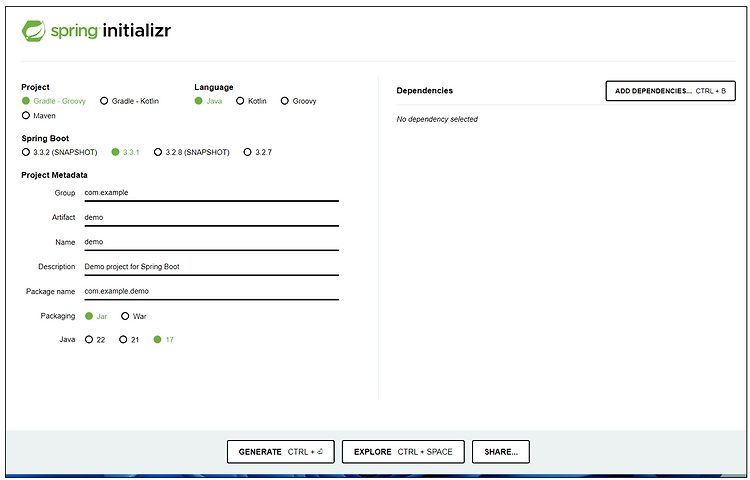Select Spring Boot version 3.3.1
This screenshot has height=480, width=750.
[125, 152]
